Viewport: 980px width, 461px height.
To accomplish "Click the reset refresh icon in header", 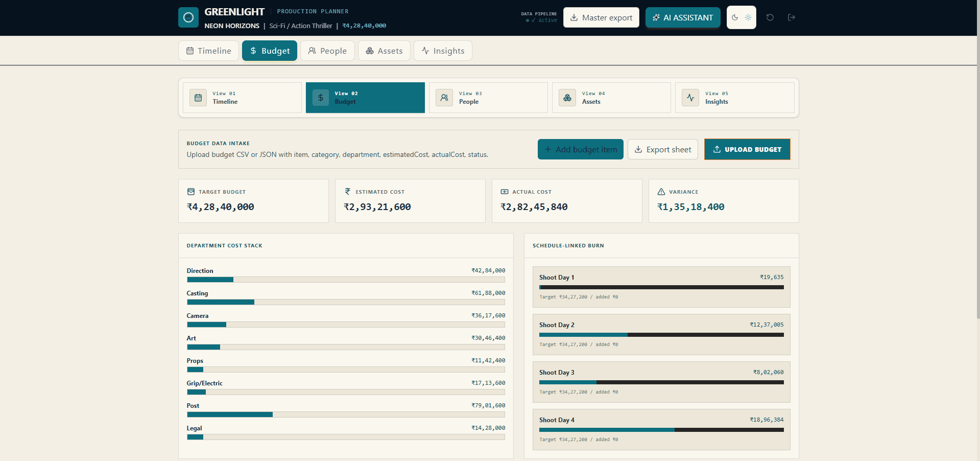I will [x=770, y=17].
